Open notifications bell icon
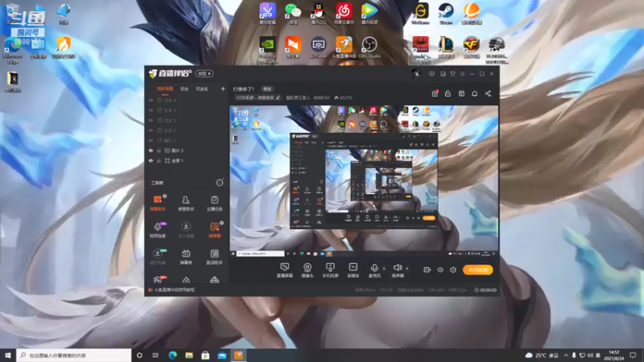The width and height of the screenshot is (644, 362). [x=474, y=93]
